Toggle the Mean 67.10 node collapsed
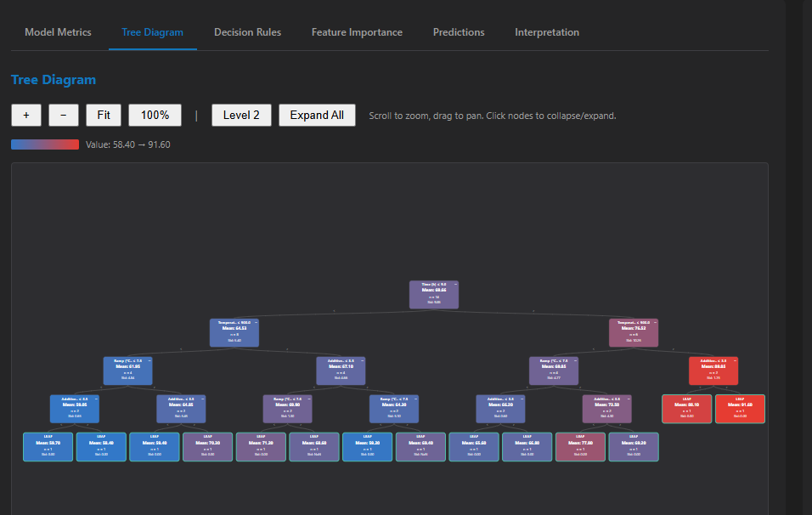Image resolution: width=812 pixels, height=515 pixels. click(x=363, y=361)
